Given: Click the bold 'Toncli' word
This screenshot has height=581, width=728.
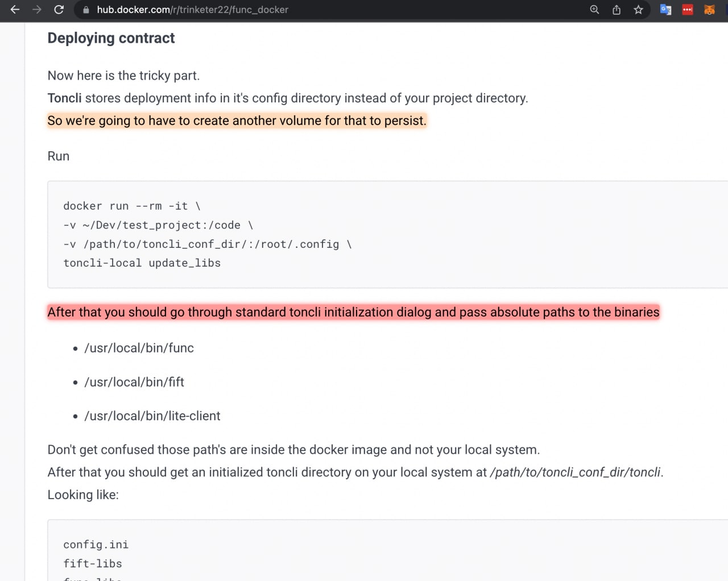Looking at the screenshot, I should 64,98.
